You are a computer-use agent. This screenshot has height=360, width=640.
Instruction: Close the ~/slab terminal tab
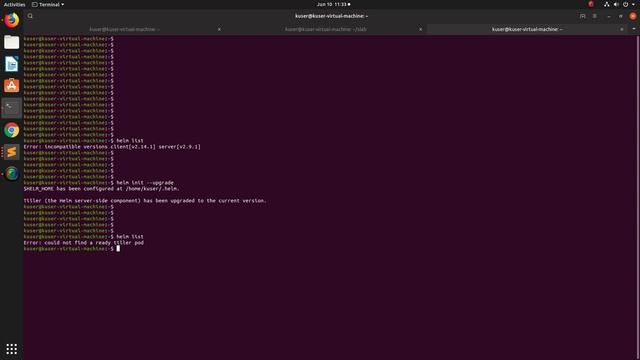pos(420,29)
